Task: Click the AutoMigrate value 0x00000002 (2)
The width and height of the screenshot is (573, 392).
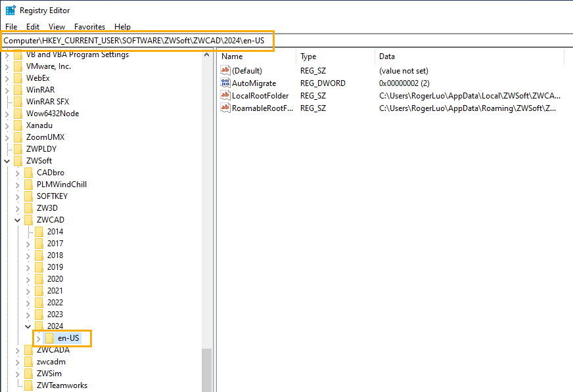Action: (x=404, y=83)
